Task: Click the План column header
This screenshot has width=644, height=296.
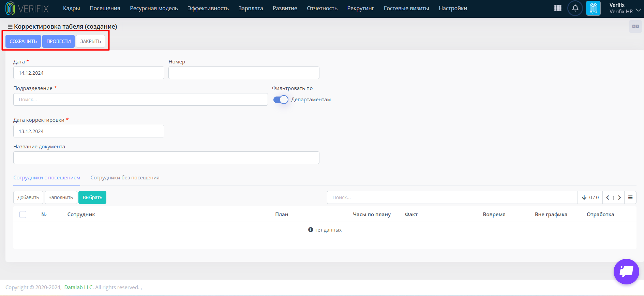Action: 282,214
